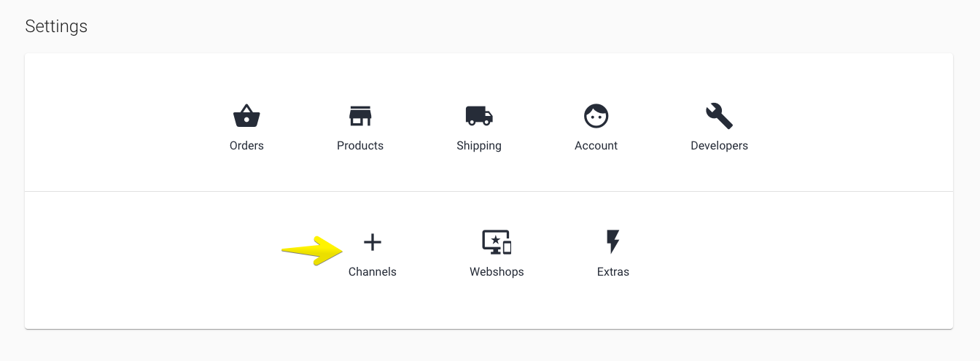
Task: Select the Products storefront icon
Action: (360, 116)
